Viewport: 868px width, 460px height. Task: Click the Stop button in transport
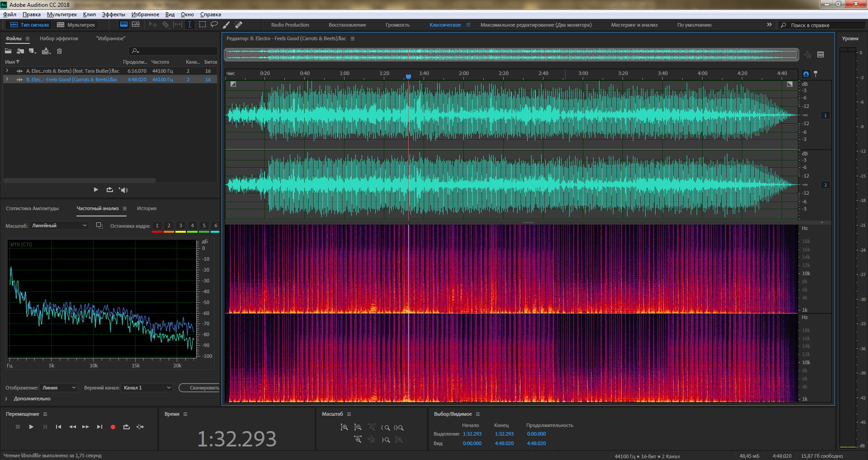(18, 427)
